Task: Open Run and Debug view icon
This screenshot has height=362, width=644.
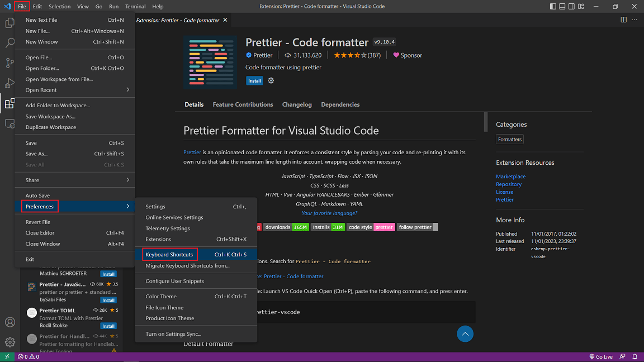Action: (x=10, y=83)
